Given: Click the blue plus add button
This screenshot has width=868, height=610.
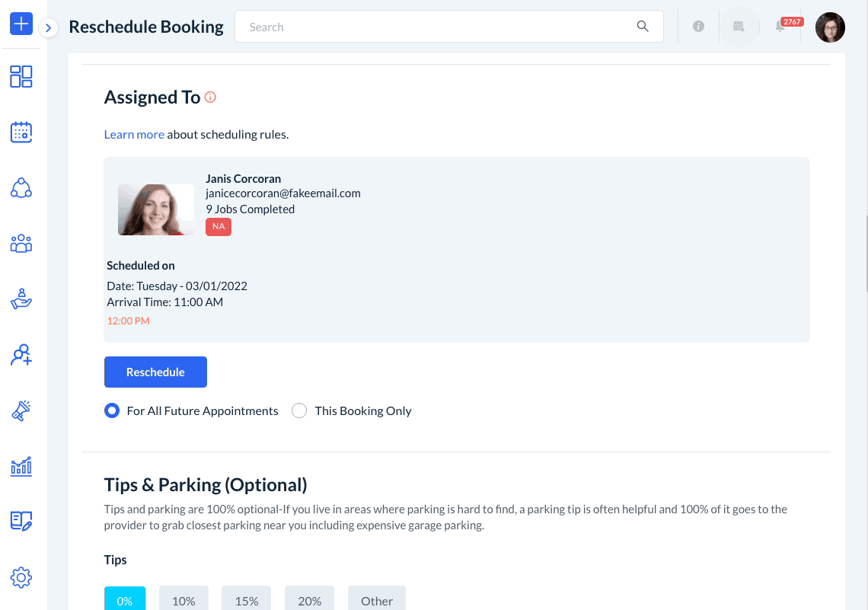Looking at the screenshot, I should tap(21, 24).
